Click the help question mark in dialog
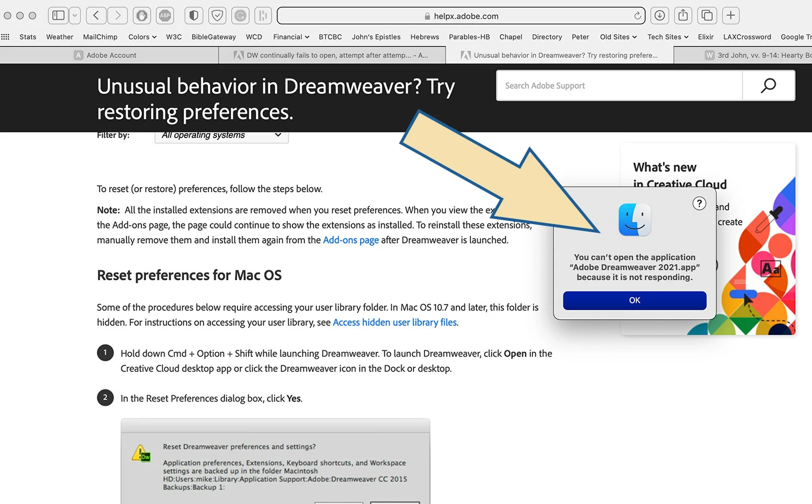 pyautogui.click(x=699, y=204)
